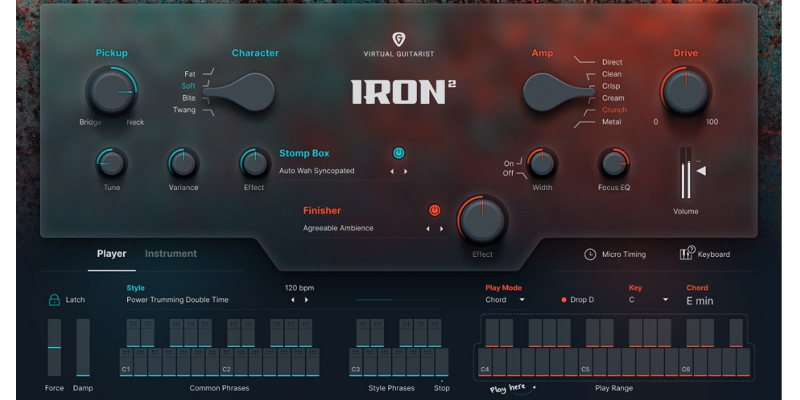Set Amp to Cream
Screen dimensions: 800x400
coord(613,98)
